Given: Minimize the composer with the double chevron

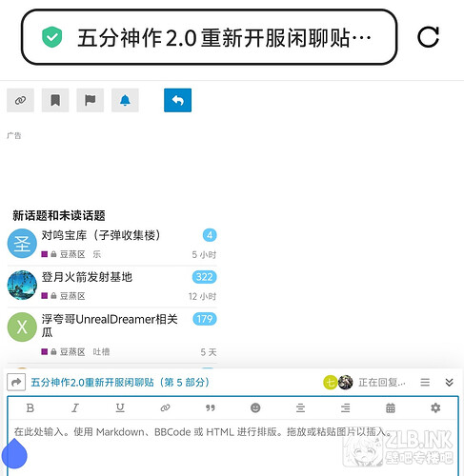Looking at the screenshot, I should (x=449, y=382).
